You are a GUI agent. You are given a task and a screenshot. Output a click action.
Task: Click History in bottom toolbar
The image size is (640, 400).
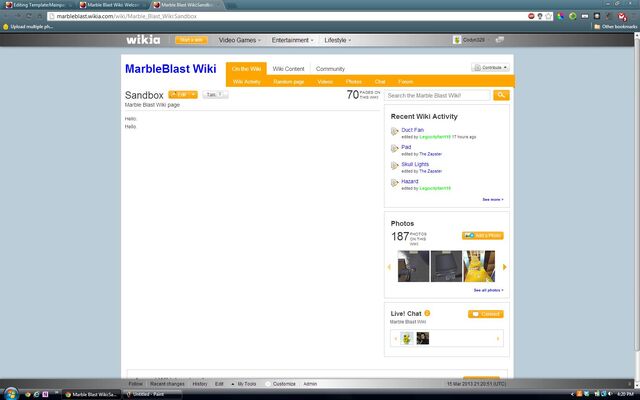coord(200,384)
